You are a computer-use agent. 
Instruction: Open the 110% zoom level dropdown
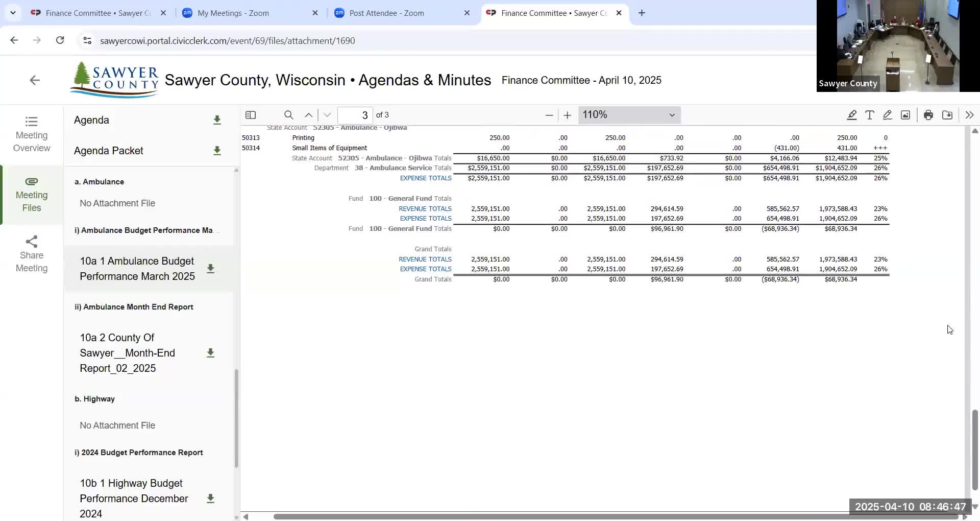pos(629,115)
